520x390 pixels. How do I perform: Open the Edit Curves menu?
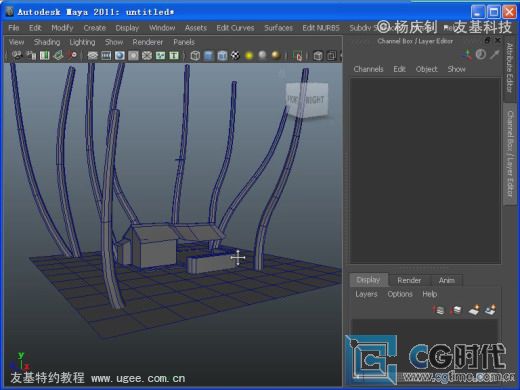click(x=235, y=28)
